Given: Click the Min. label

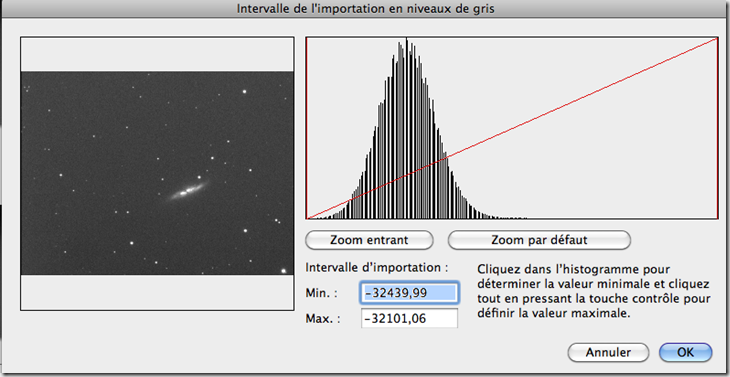Looking at the screenshot, I should [x=321, y=293].
